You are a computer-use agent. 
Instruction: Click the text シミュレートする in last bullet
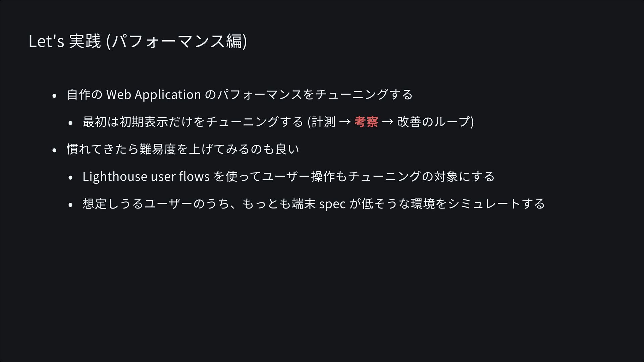point(496,204)
